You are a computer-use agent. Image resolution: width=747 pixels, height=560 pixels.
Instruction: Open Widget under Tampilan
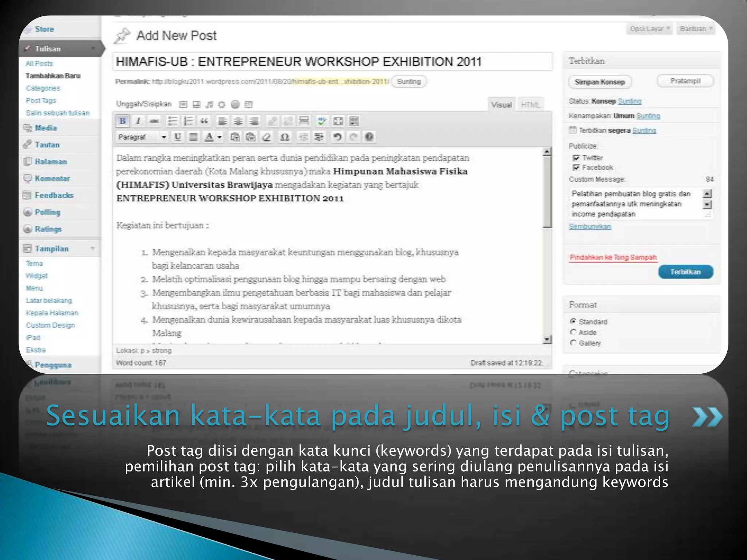[36, 276]
